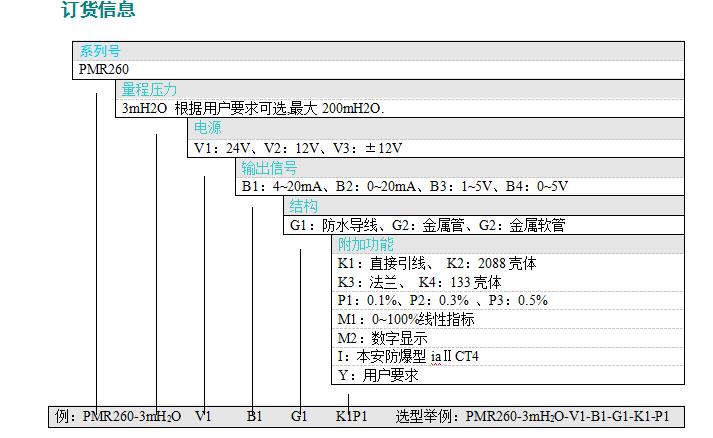Select the 电源 header label
This screenshot has width=713, height=438.
tap(208, 128)
